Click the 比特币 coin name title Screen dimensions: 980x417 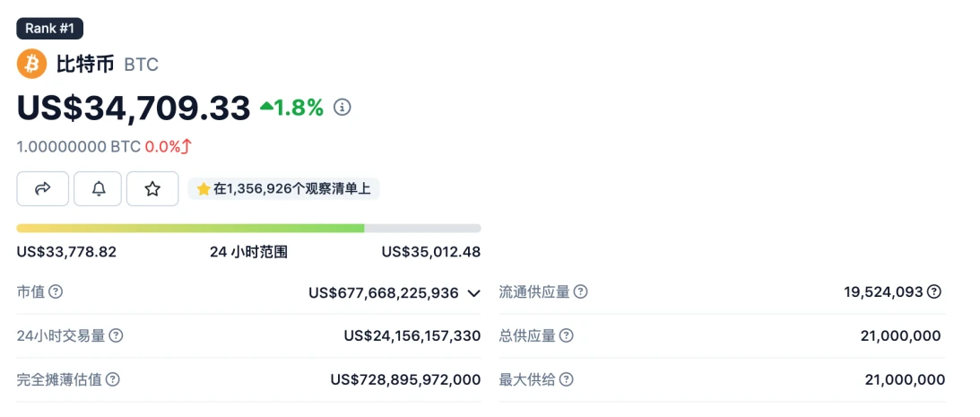tap(85, 65)
